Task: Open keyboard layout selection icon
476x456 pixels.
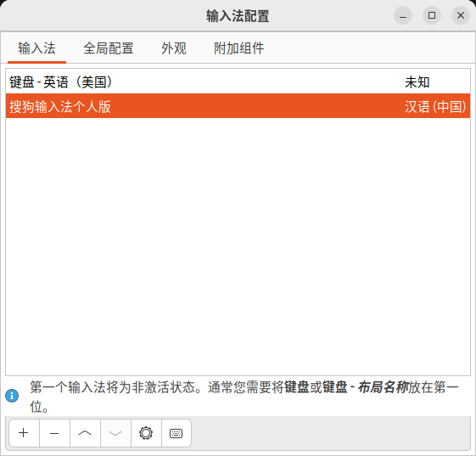Action: point(176,433)
